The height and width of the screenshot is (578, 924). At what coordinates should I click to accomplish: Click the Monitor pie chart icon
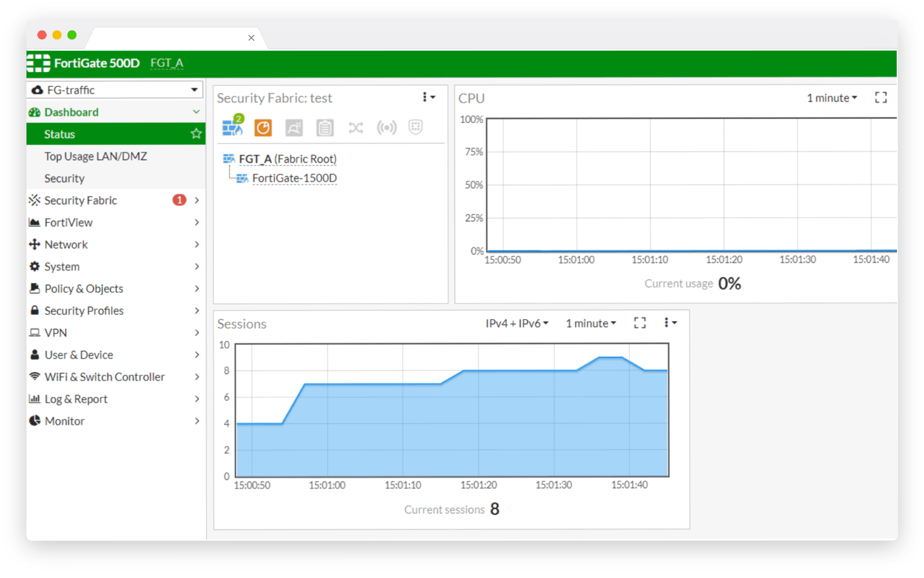coord(35,420)
